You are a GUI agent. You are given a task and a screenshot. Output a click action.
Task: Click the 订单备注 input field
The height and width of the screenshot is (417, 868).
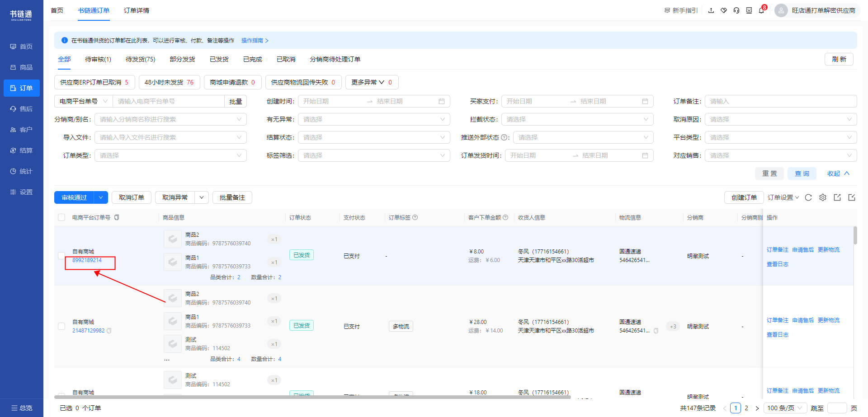781,101
